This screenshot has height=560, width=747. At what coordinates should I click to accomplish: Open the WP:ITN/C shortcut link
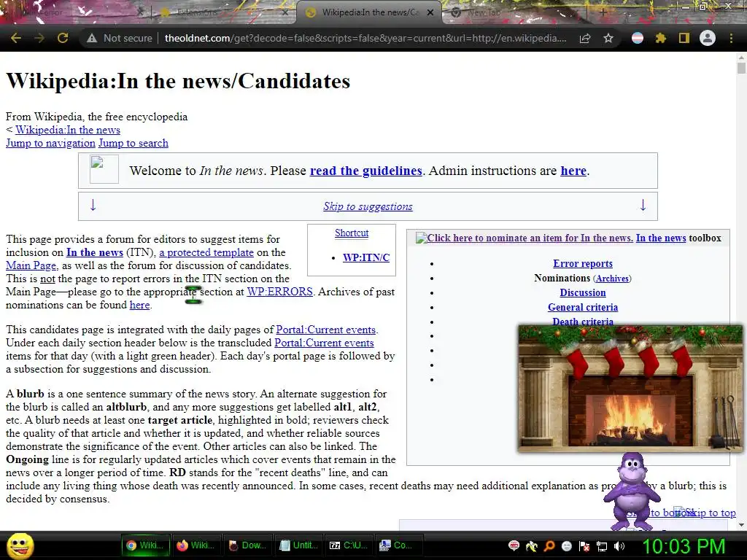[366, 257]
